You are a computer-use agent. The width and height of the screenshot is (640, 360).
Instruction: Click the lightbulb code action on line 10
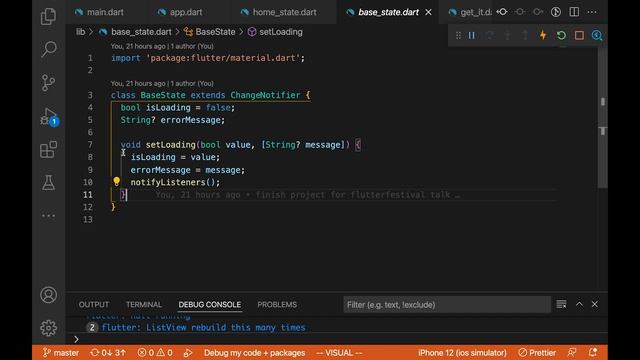click(x=116, y=181)
